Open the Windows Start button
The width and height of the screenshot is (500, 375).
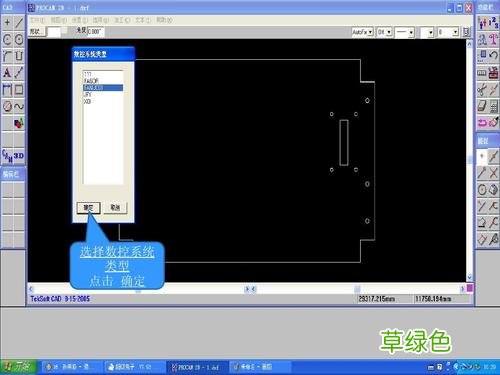click(19, 367)
